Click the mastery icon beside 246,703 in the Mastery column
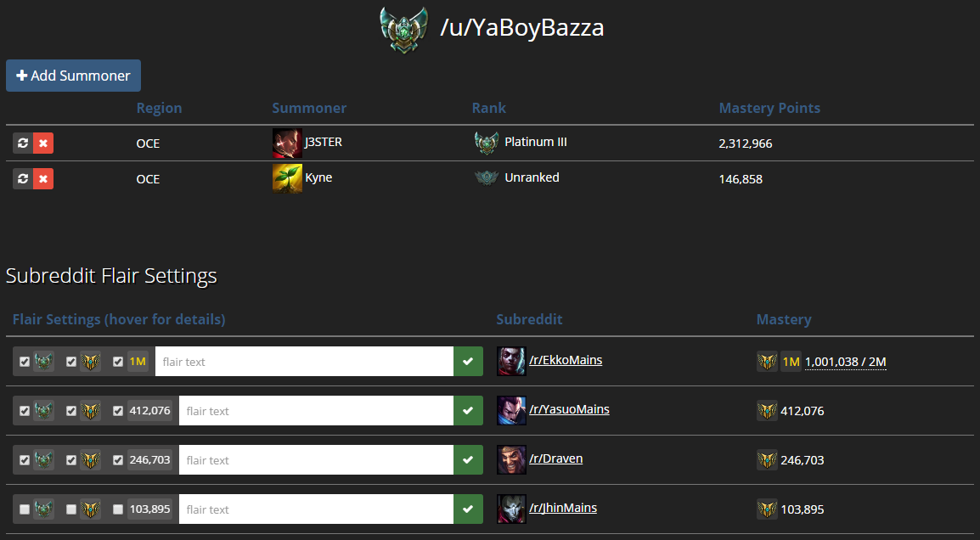980x540 pixels. [x=767, y=460]
